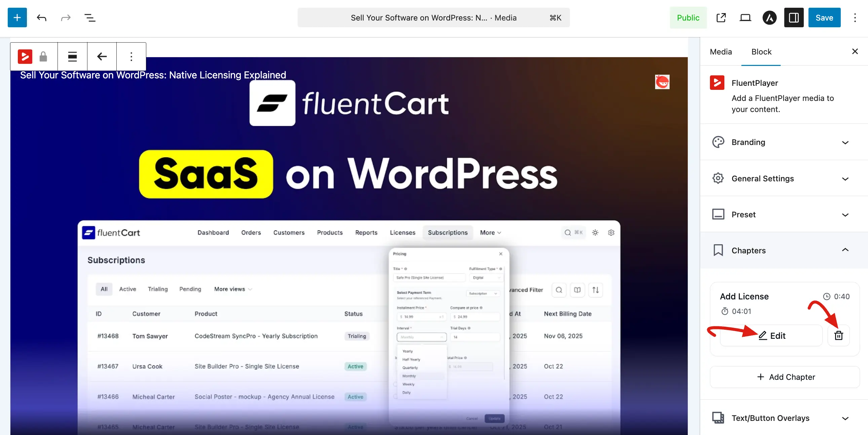Switch to the Block tab
The height and width of the screenshot is (435, 868).
[x=761, y=51]
